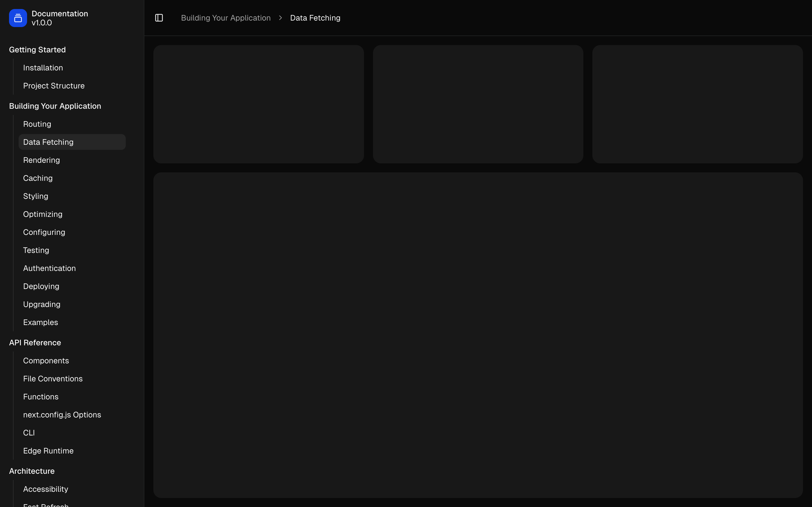Click the Data Fetching breadcrumb
This screenshot has height=507, width=812.
point(315,18)
